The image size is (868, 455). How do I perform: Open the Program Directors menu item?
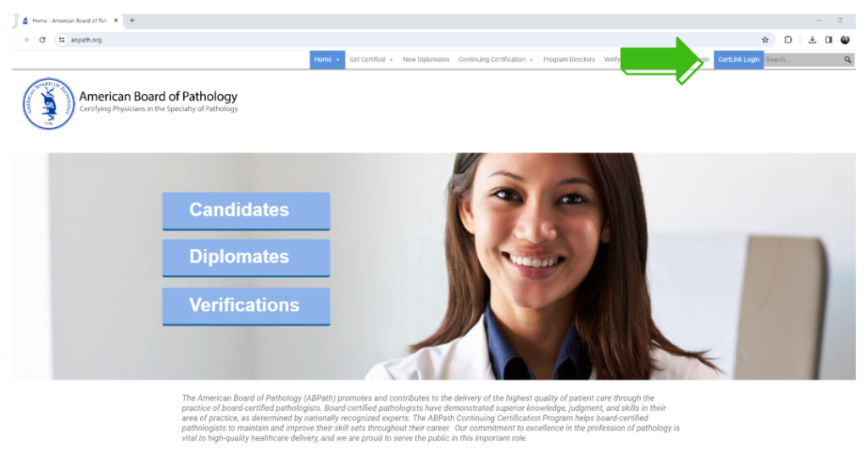pos(569,60)
